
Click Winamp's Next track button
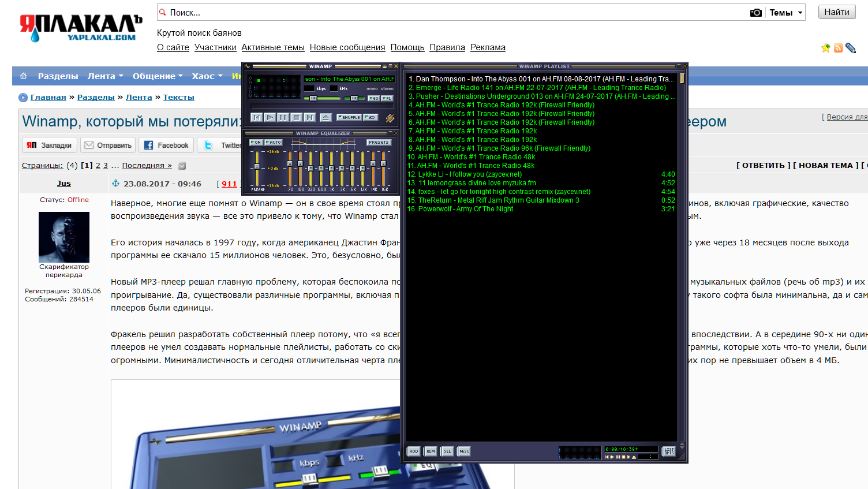click(310, 117)
